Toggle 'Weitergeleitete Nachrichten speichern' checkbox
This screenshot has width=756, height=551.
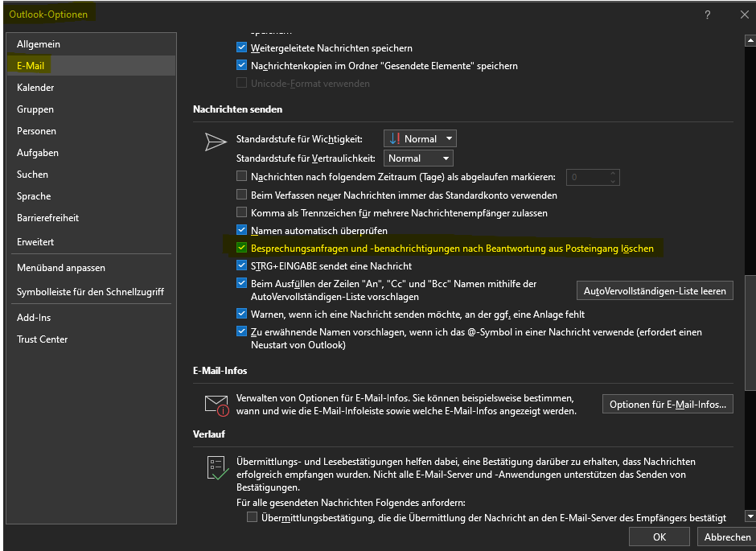coord(242,48)
